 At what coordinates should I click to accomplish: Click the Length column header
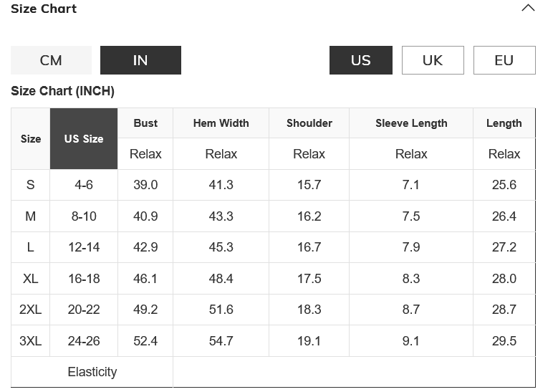point(504,123)
